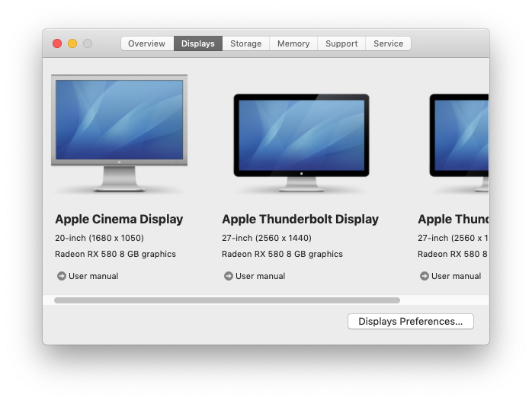Close the window with the red button
Viewport: 532px width, 401px height.
click(57, 43)
